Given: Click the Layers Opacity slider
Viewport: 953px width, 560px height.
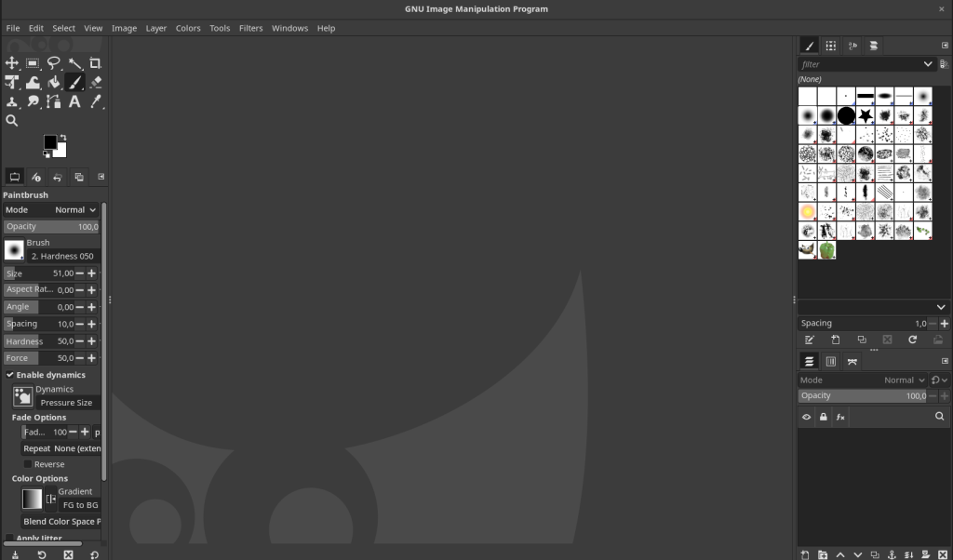Looking at the screenshot, I should tap(862, 396).
